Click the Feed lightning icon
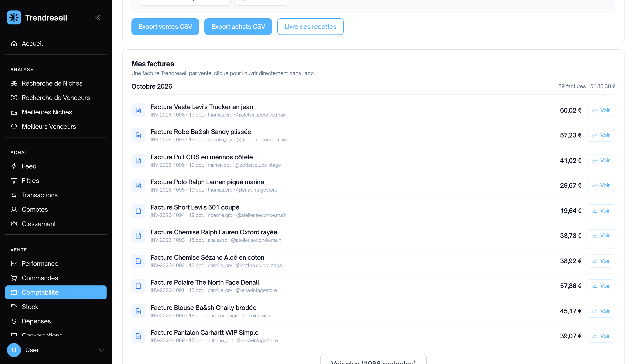Image resolution: width=635 pixels, height=364 pixels. tap(14, 166)
